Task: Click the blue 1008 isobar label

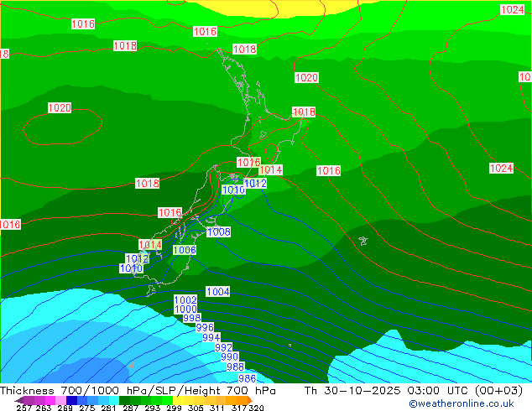Action: pos(219,232)
